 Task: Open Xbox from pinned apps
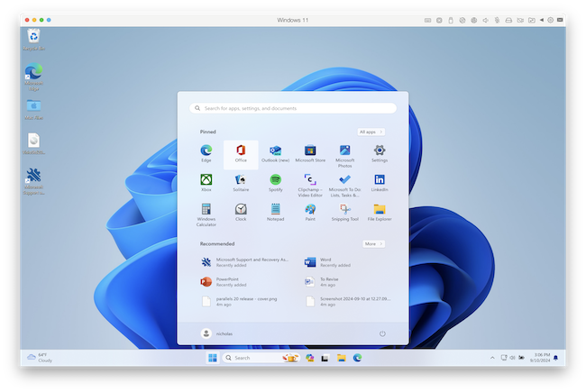click(206, 181)
